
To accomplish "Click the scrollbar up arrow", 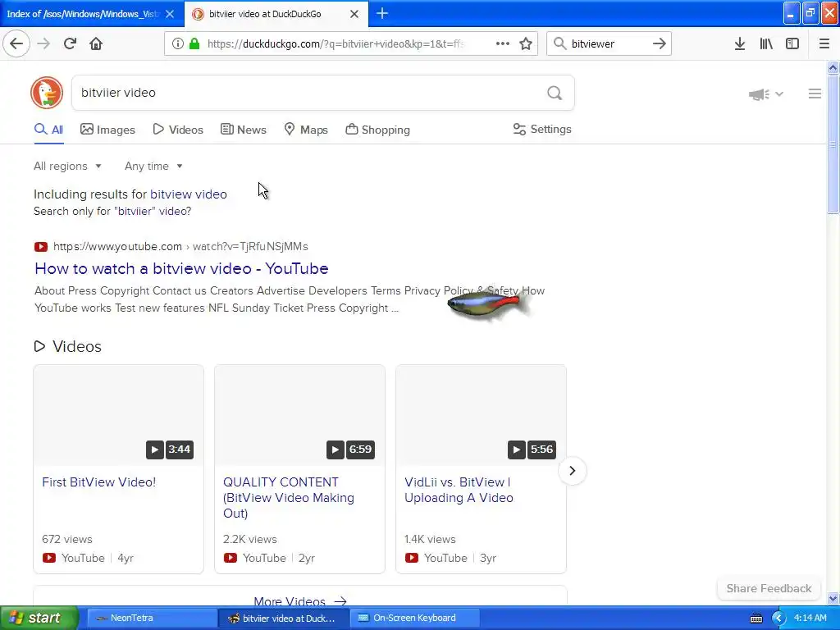I will click(x=833, y=67).
